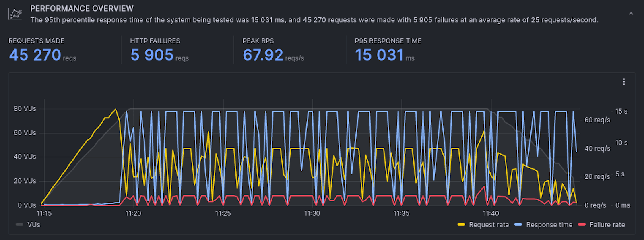Click the 11:25 time axis marker
The image size is (644, 240).
point(223,213)
